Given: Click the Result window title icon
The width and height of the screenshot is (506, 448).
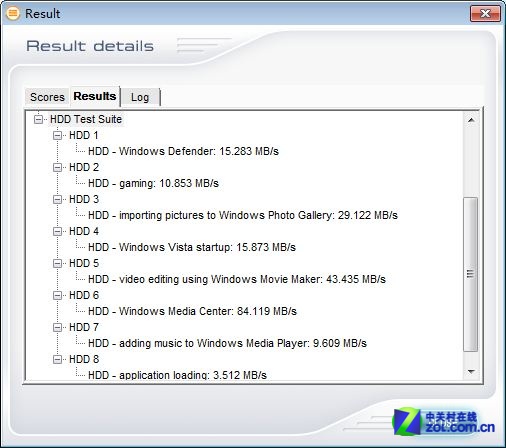Looking at the screenshot, I should click(13, 13).
